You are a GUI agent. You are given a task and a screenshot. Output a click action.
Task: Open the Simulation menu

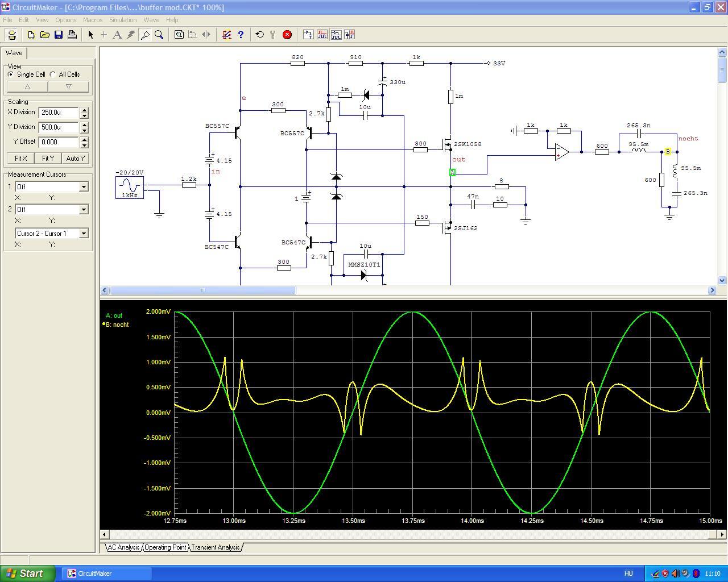[123, 20]
